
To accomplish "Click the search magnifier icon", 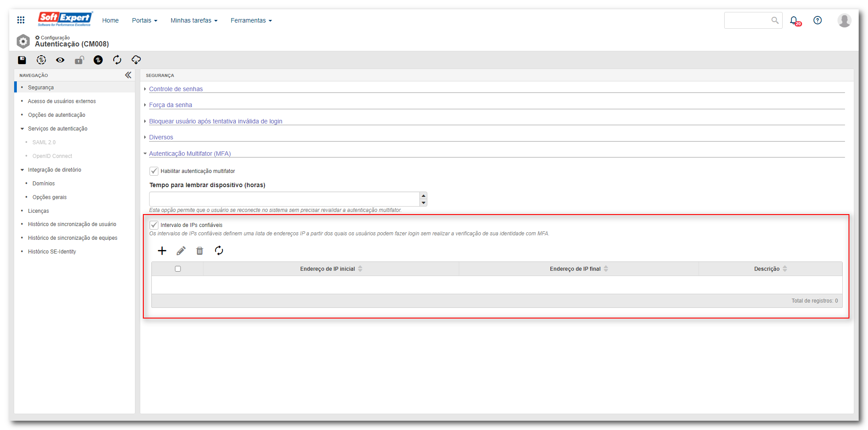I will tap(775, 20).
